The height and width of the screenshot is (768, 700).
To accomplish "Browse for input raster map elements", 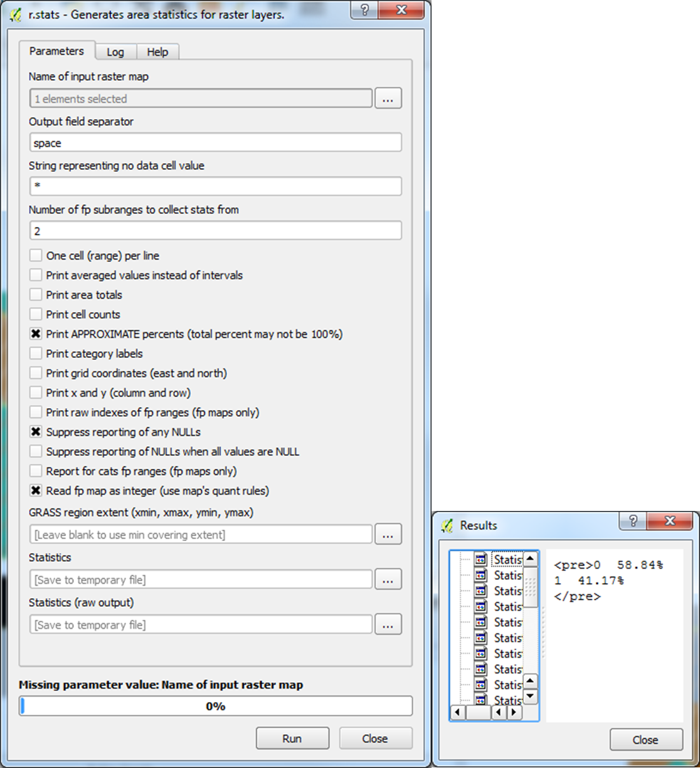I will [x=388, y=98].
